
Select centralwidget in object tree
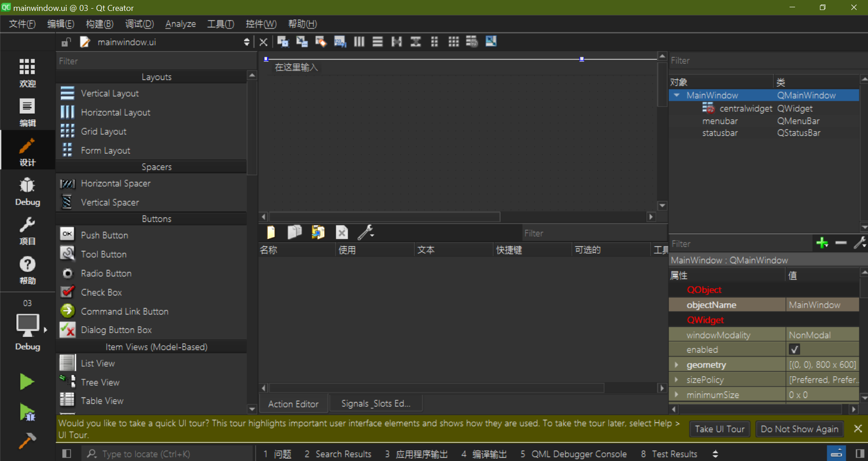tap(746, 108)
